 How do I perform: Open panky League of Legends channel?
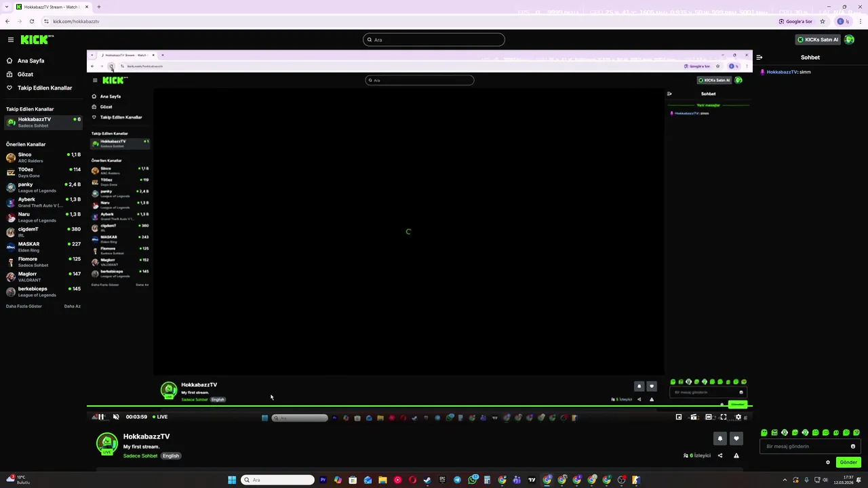click(x=43, y=187)
